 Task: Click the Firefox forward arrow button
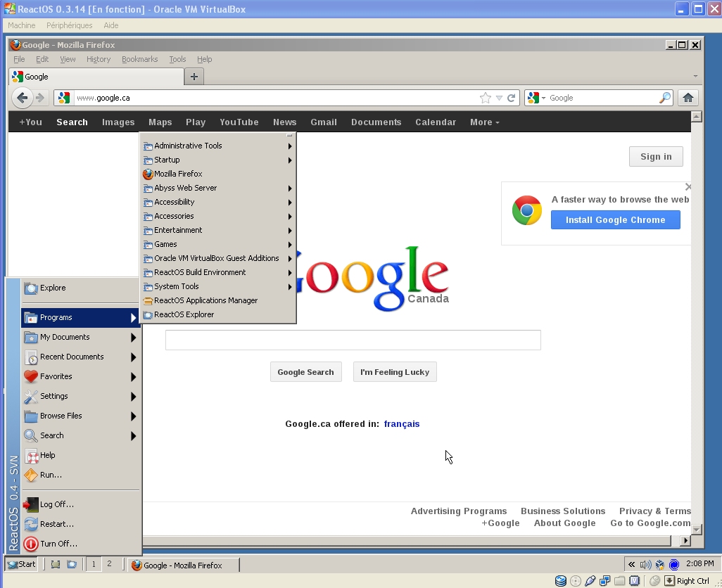point(40,98)
